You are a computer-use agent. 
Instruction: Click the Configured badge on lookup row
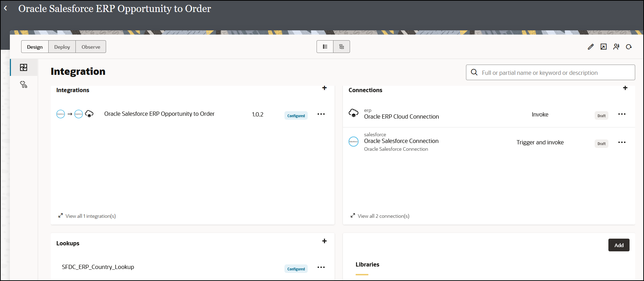pyautogui.click(x=296, y=269)
